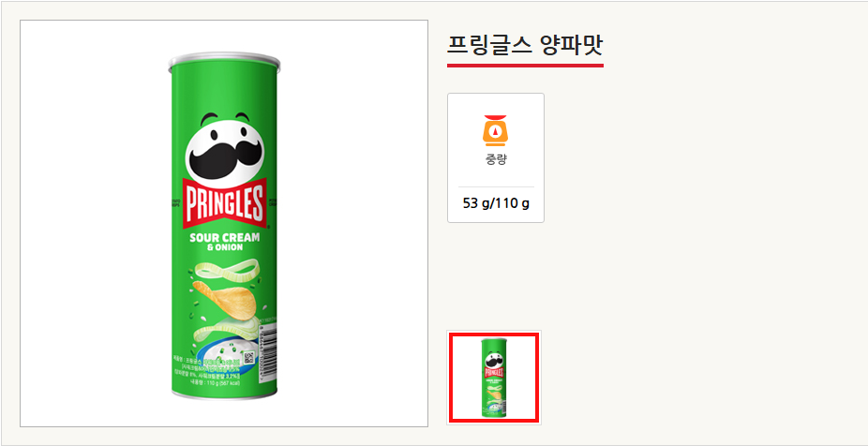Click the SOUR CREAM & ONION text
This screenshot has width=868, height=446.
[225, 241]
